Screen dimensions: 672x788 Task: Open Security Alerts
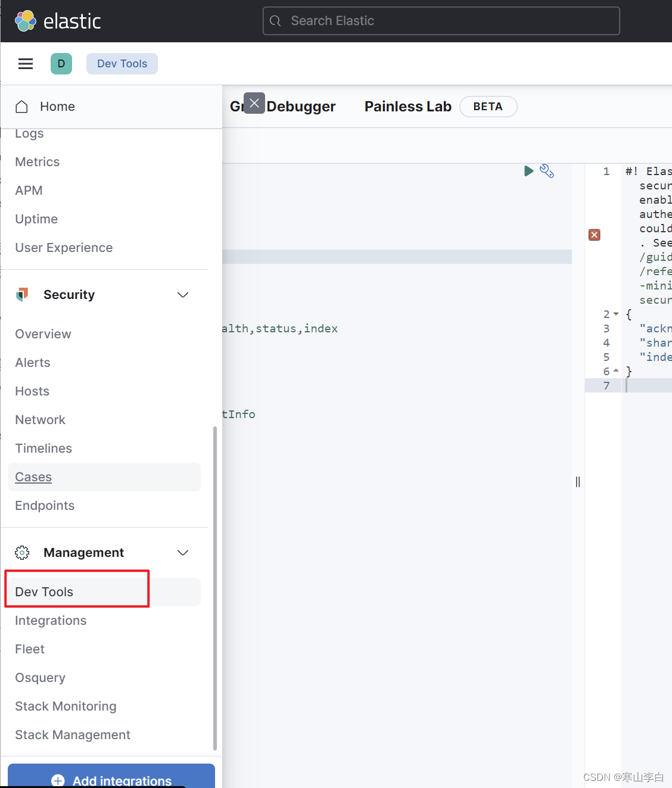[33, 363]
